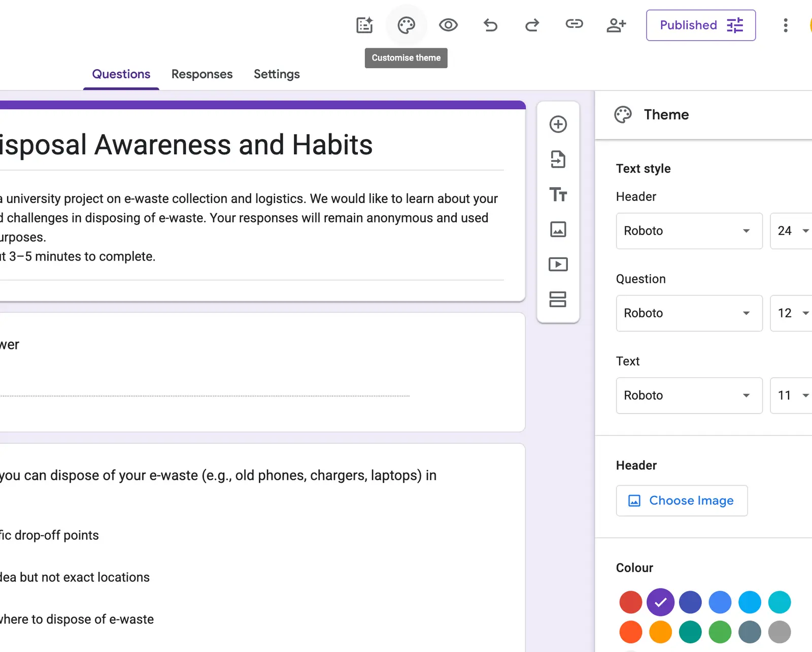Redo the last action
Image resolution: width=812 pixels, height=652 pixels.
click(532, 25)
